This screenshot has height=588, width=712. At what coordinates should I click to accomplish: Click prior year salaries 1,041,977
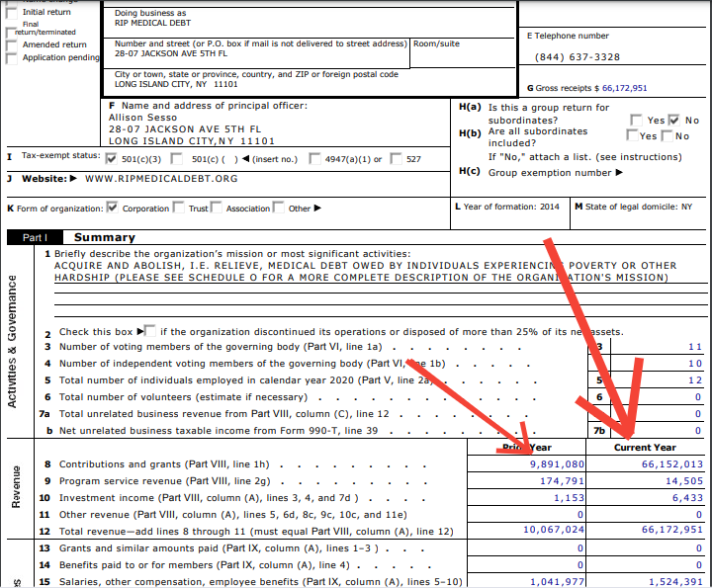coord(557,582)
